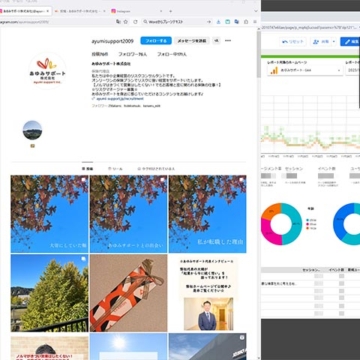Click the extensions icon in the browser toolbar
360x360 pixels.
coord(246,22)
